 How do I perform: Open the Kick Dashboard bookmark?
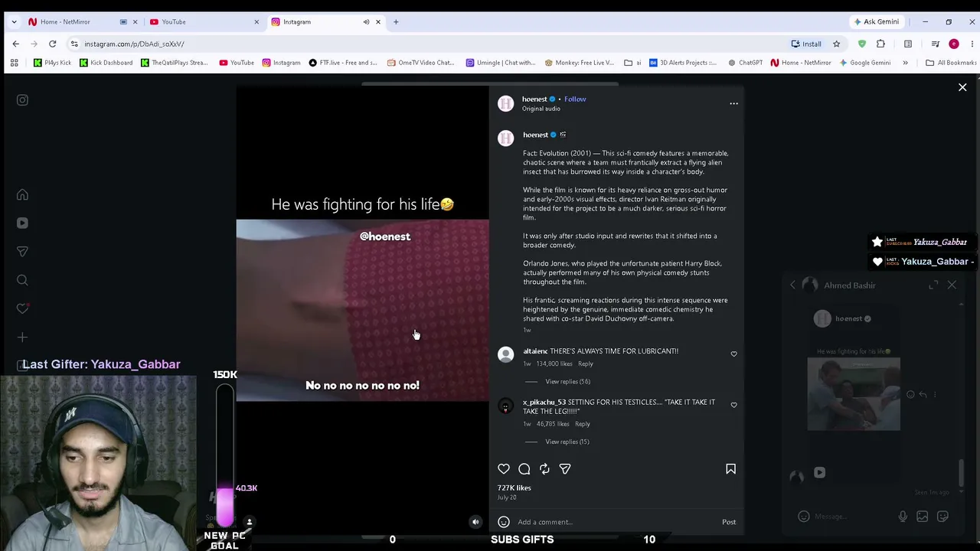point(106,63)
